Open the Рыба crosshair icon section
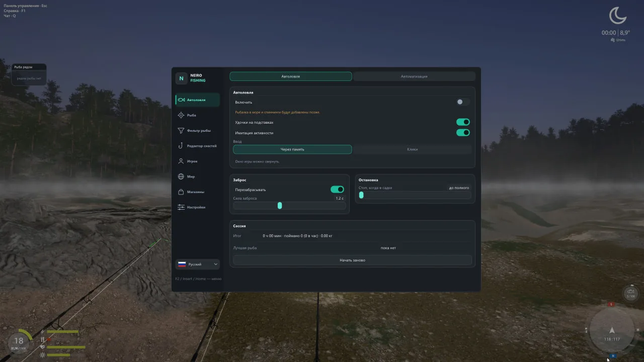This screenshot has width=644, height=362. pos(181,115)
